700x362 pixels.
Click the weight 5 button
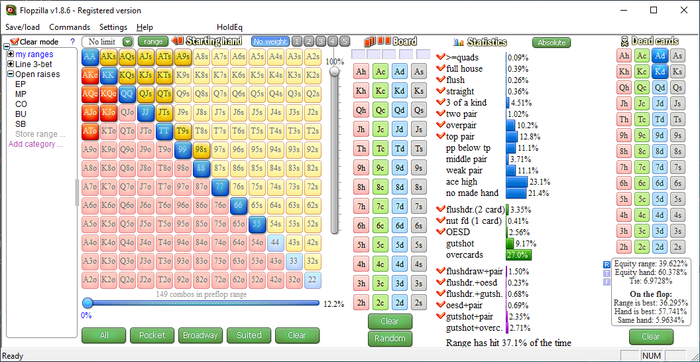(x=344, y=42)
